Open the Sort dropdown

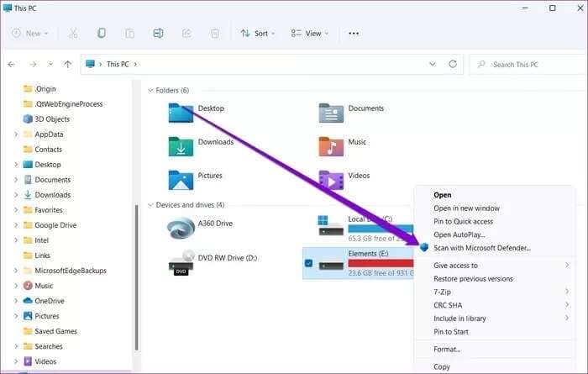click(258, 34)
